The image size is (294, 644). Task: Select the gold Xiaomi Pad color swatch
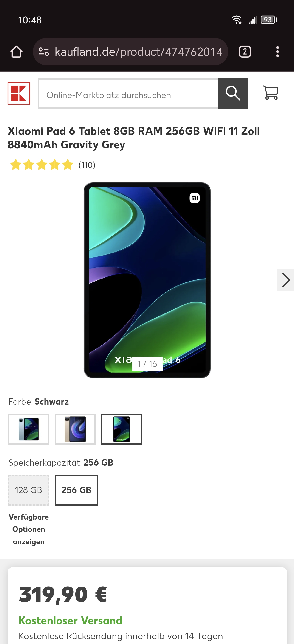(x=75, y=429)
